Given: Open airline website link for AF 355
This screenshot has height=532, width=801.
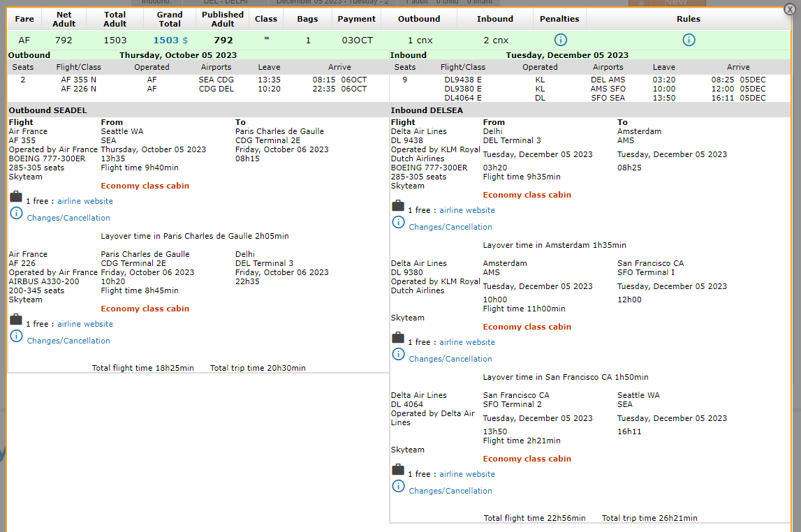Looking at the screenshot, I should [84, 201].
